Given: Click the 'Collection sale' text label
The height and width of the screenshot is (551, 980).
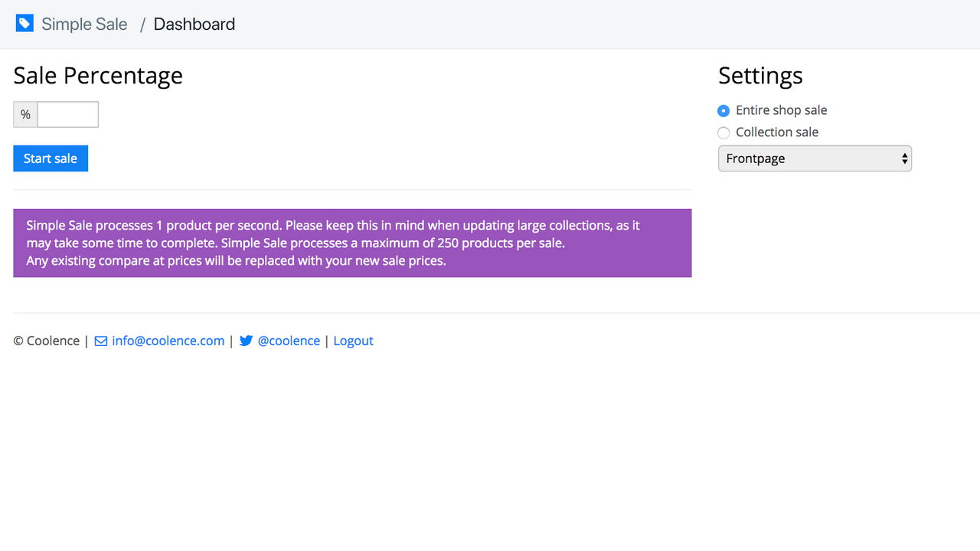Looking at the screenshot, I should [x=777, y=132].
